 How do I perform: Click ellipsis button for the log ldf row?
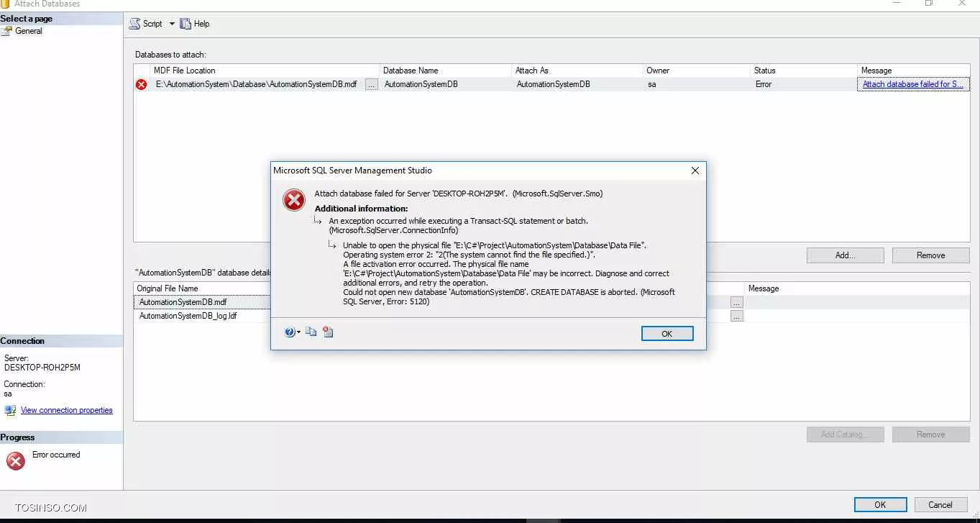pos(736,316)
